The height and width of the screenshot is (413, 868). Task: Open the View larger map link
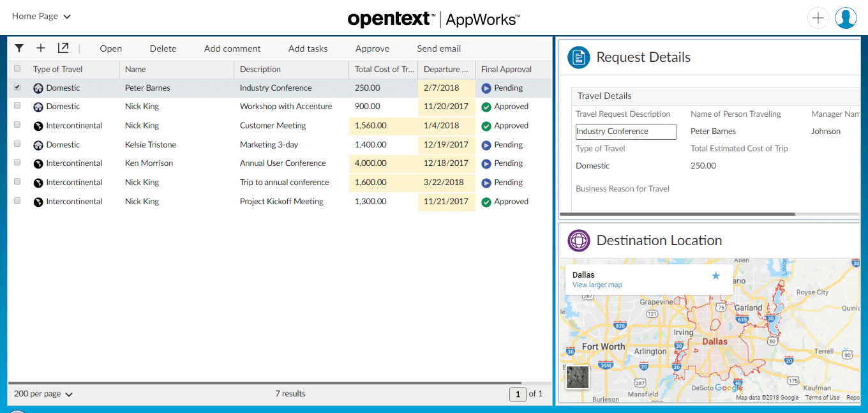[597, 285]
